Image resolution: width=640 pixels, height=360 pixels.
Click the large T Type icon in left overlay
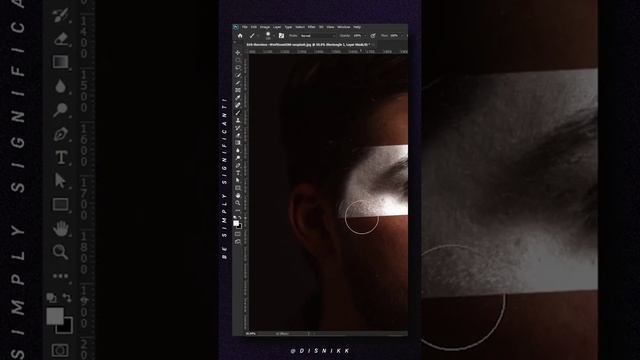[61, 157]
